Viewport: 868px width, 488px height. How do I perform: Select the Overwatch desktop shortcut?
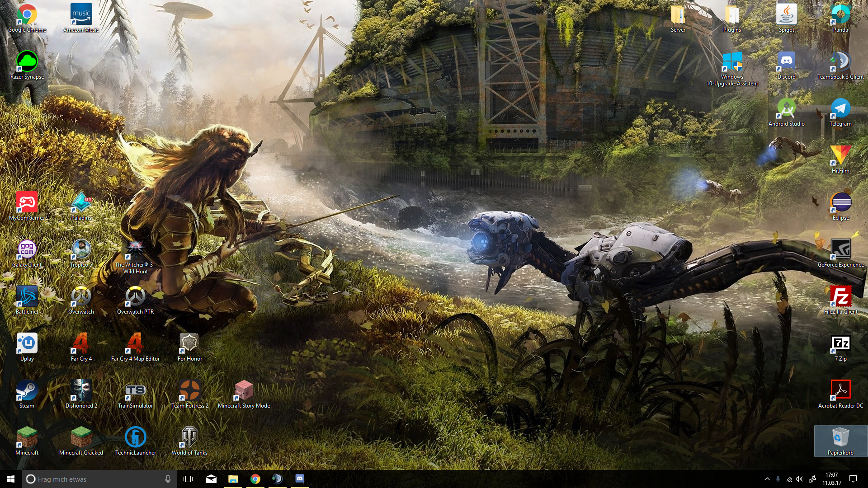(x=81, y=300)
